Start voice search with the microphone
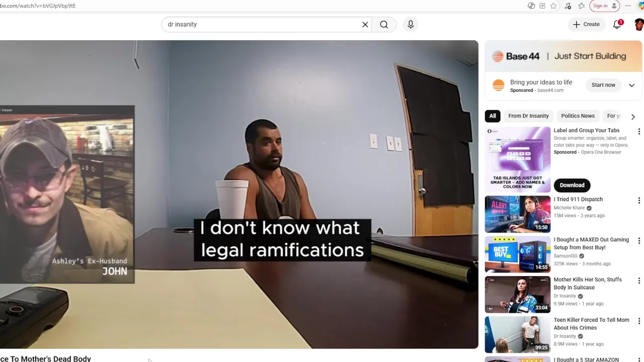Screen dimensions: 644x362 click(x=411, y=25)
